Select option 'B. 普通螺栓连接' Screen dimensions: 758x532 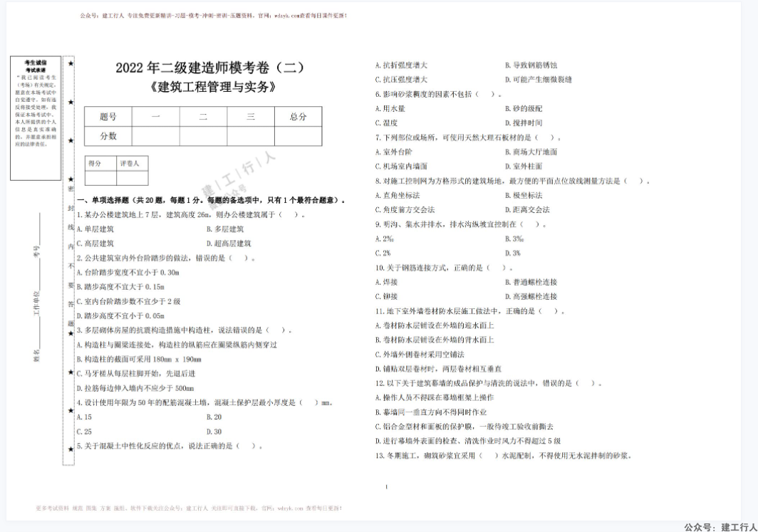point(531,282)
